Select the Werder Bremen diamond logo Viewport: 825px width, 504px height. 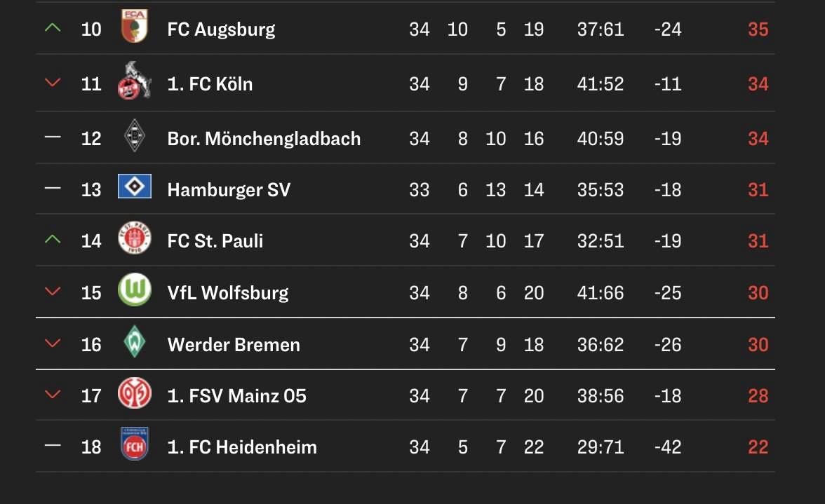[134, 343]
